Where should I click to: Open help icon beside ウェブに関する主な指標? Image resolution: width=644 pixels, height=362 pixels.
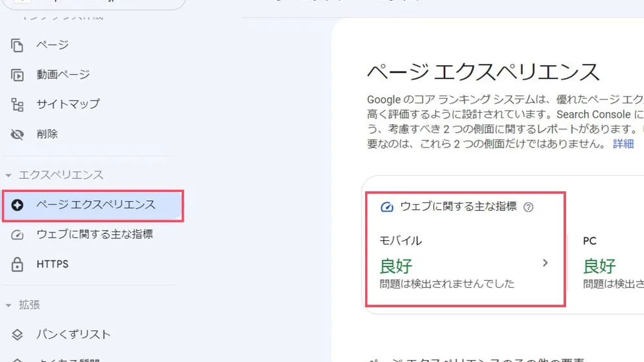[528, 207]
